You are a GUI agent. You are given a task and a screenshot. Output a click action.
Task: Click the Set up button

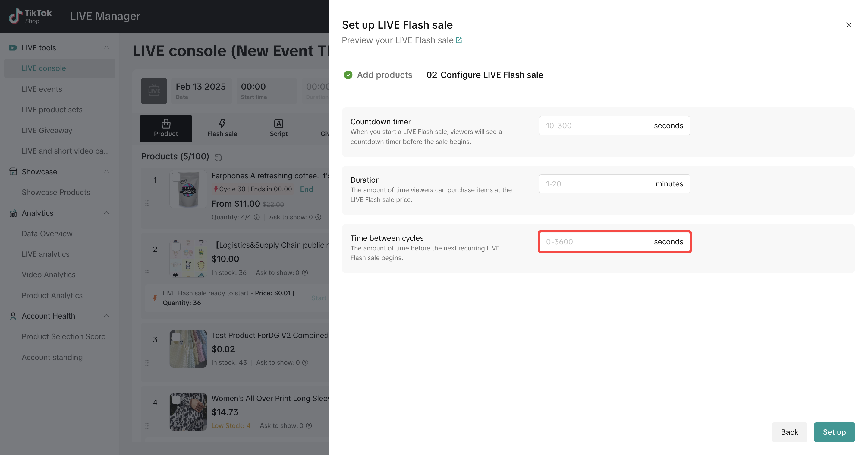(x=834, y=432)
